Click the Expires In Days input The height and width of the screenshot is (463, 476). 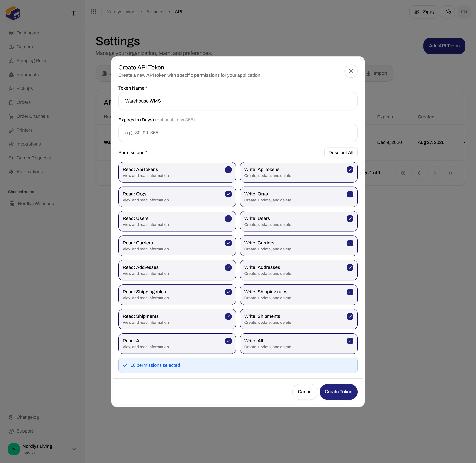pyautogui.click(x=238, y=133)
